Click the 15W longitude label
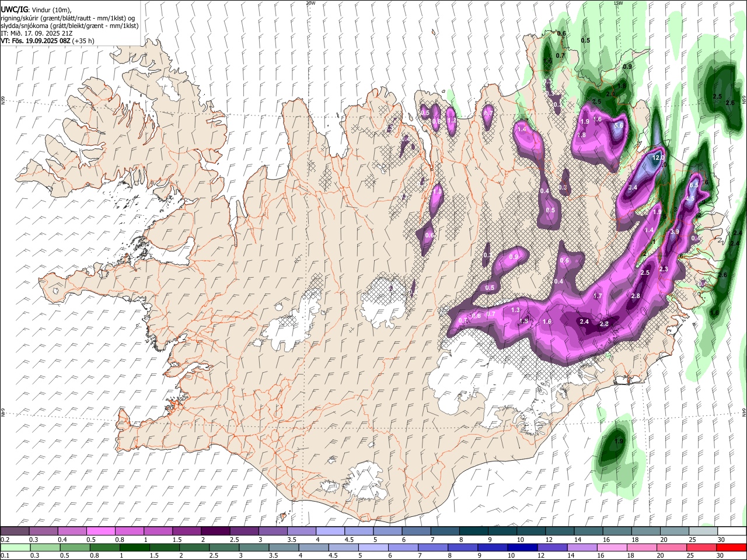This screenshot has height=560, width=747. [x=618, y=3]
